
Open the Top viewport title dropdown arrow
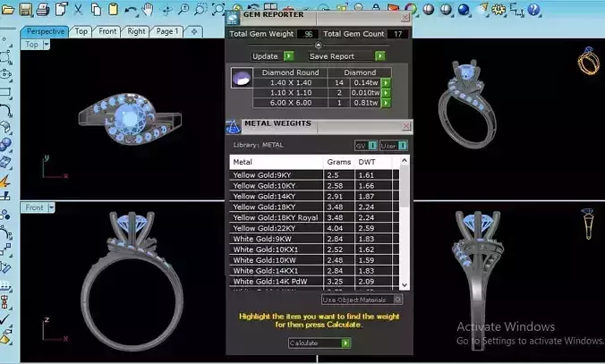click(x=47, y=45)
